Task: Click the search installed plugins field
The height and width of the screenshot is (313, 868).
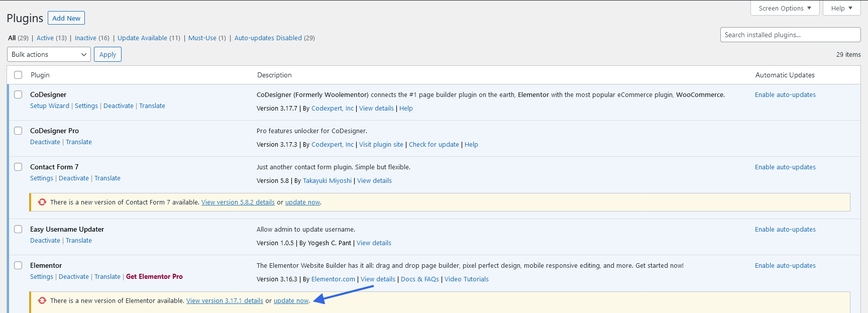Action: coord(790,35)
